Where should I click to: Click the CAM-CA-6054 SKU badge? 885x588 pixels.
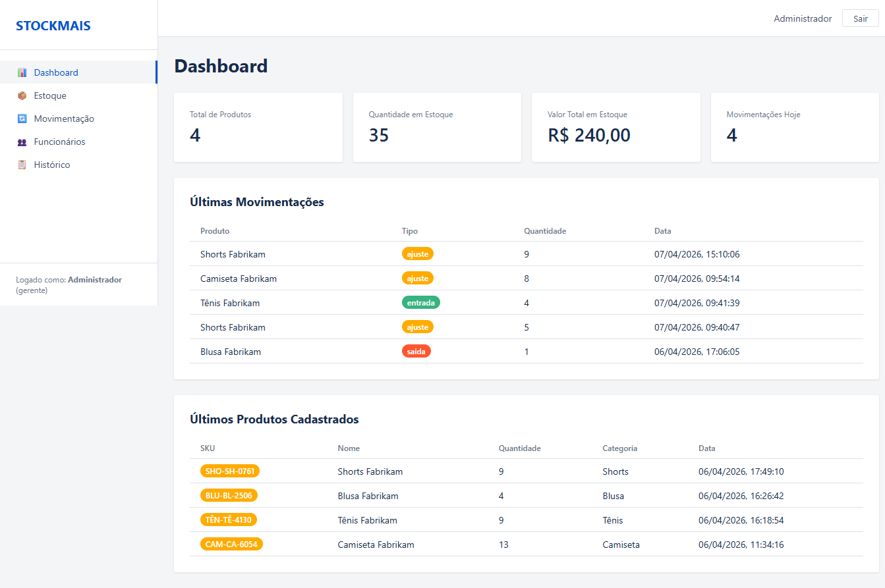point(231,544)
